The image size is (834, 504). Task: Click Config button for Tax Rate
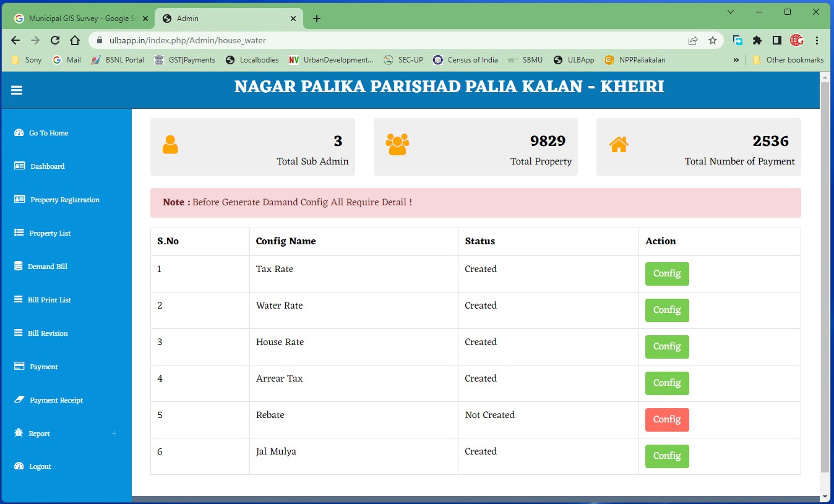pos(667,274)
